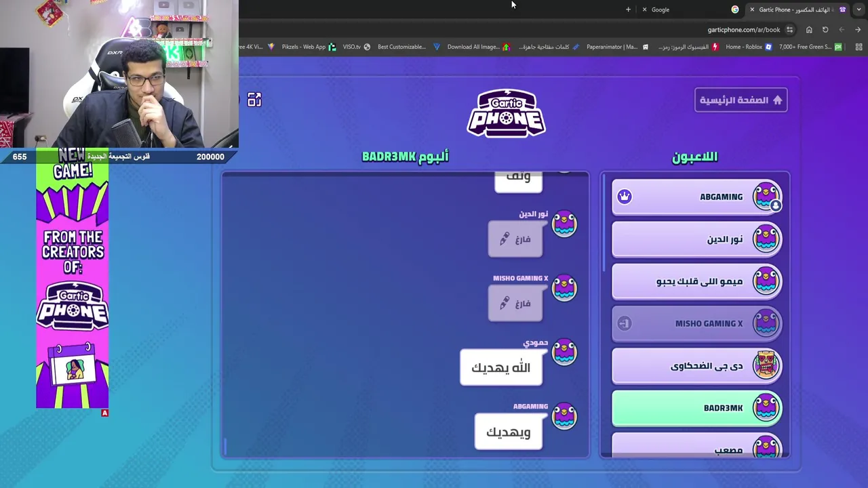Click حمودي avatar in the album
This screenshot has width=868, height=488.
click(564, 352)
